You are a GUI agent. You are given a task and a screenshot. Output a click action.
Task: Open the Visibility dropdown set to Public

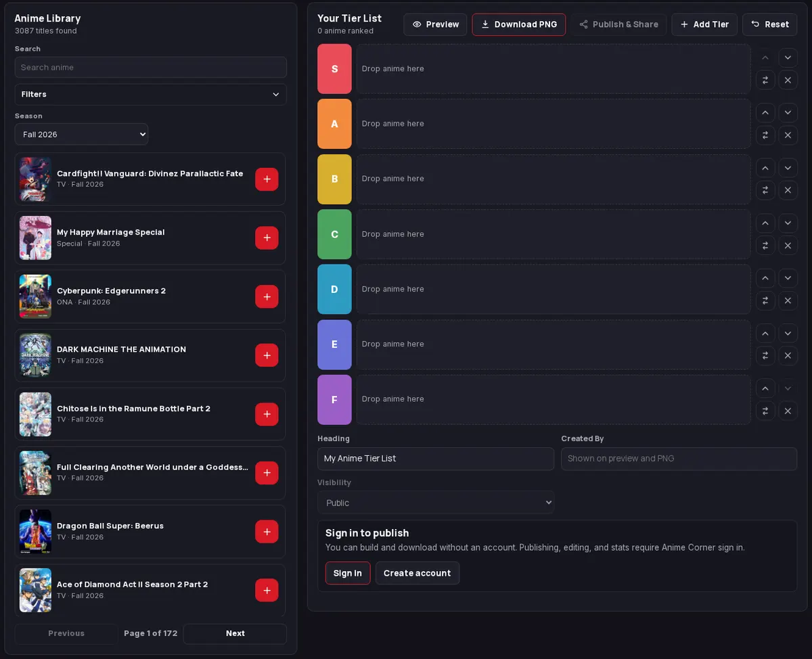click(x=436, y=503)
